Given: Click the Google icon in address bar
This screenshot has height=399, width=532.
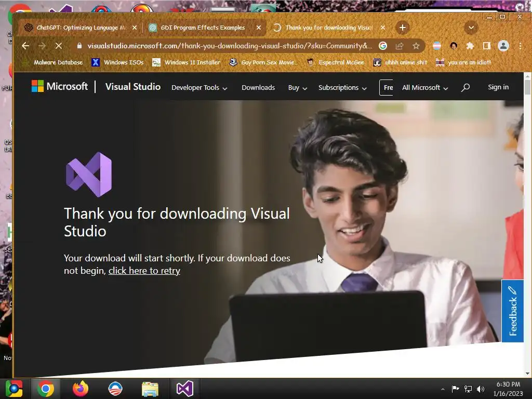Looking at the screenshot, I should [x=383, y=46].
